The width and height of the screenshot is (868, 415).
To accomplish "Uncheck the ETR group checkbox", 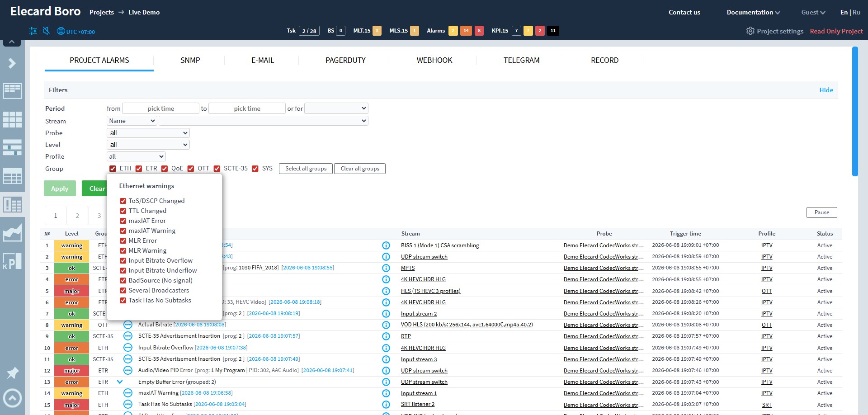I will pyautogui.click(x=139, y=169).
